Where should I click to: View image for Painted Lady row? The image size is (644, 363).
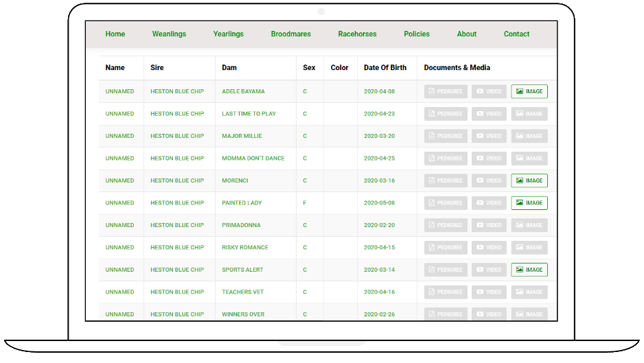[x=529, y=203]
